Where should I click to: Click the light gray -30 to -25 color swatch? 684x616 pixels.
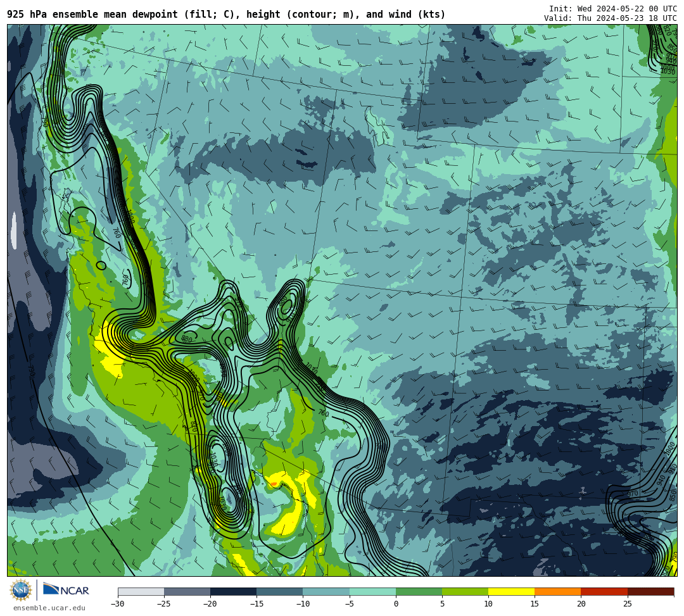click(141, 591)
